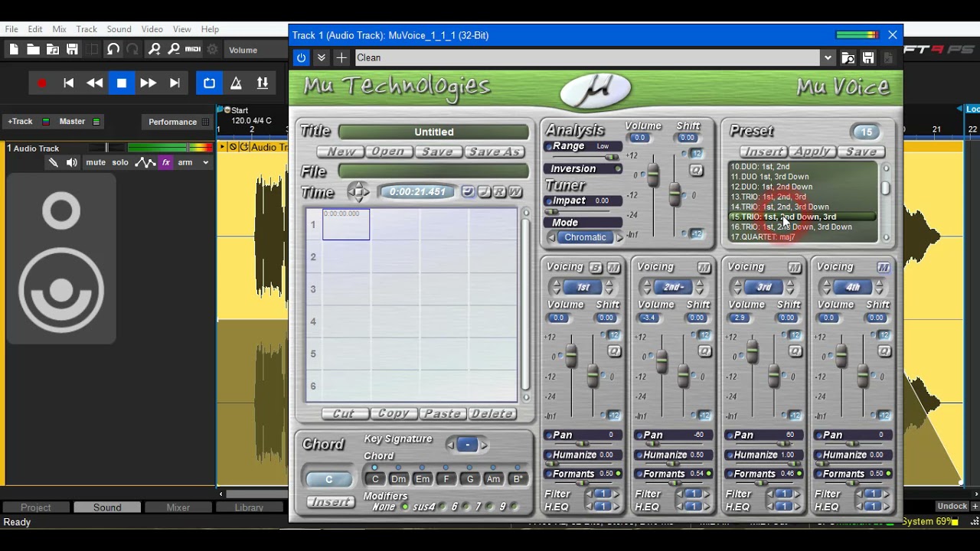This screenshot has width=980, height=551.
Task: Click the Zoom Out magnifier icon
Action: pyautogui.click(x=173, y=50)
